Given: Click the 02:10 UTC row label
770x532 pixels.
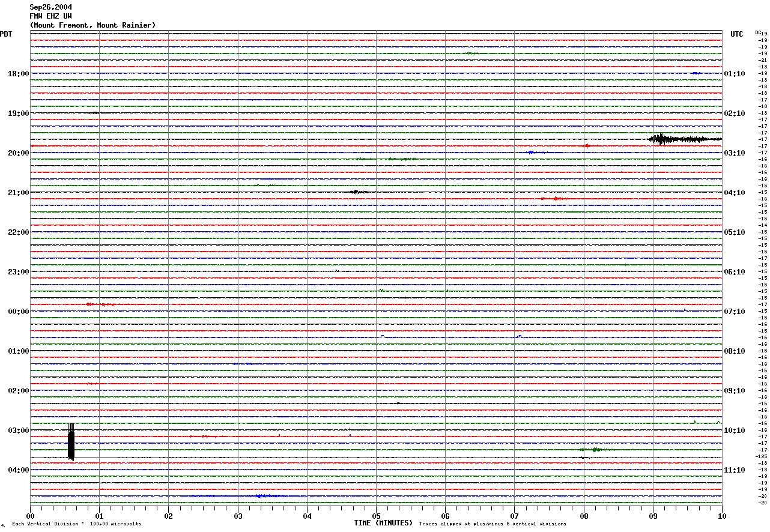Looking at the screenshot, I should point(735,113).
